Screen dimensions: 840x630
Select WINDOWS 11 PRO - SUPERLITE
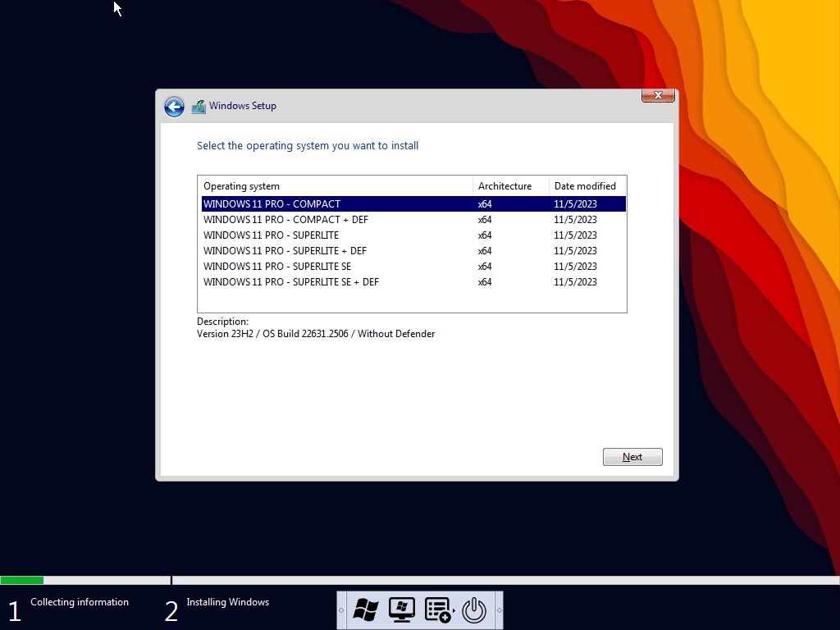pos(413,235)
